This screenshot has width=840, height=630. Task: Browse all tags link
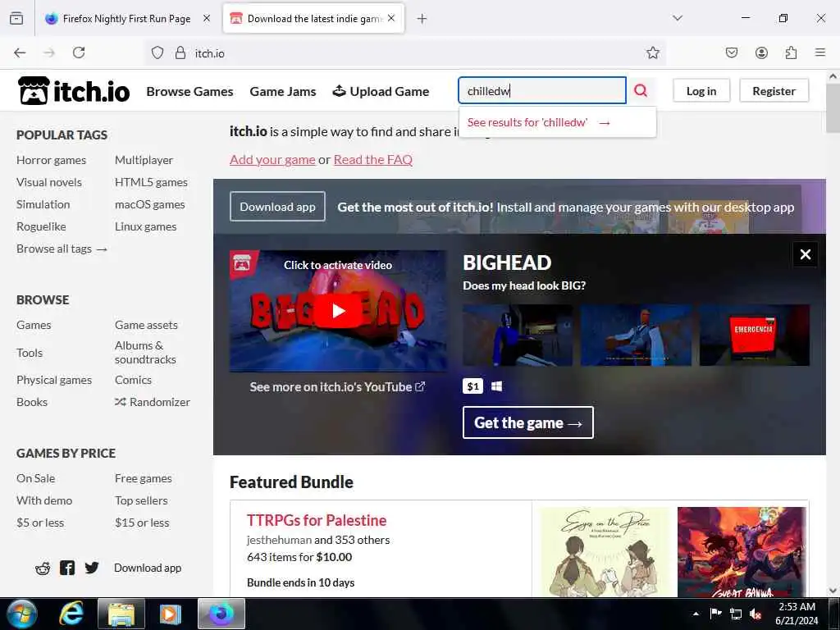[62, 249]
